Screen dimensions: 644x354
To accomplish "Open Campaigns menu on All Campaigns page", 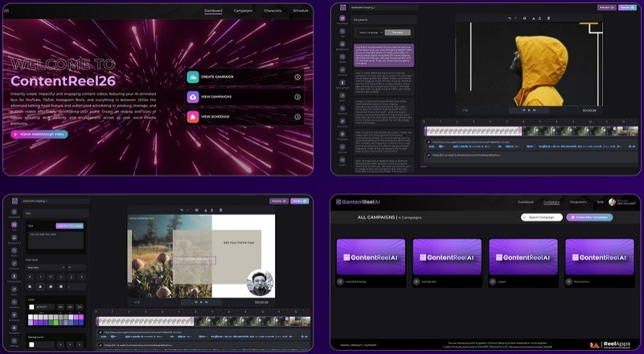I will (x=552, y=202).
